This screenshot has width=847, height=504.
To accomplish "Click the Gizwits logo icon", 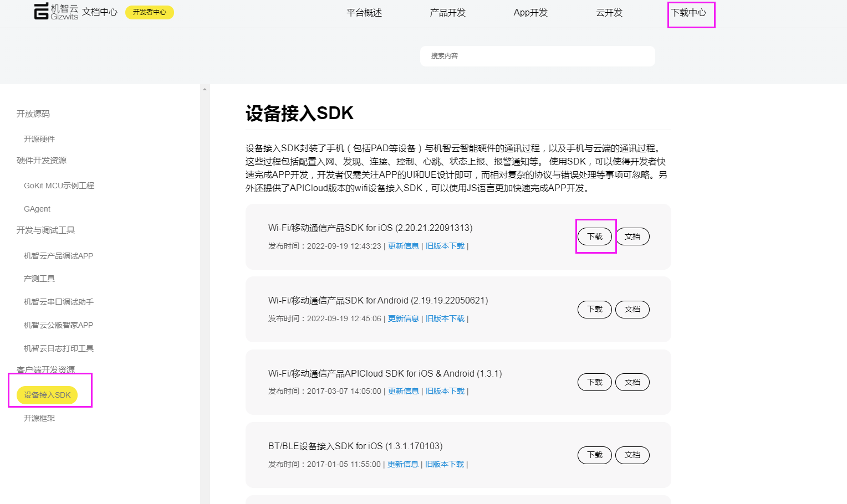I will click(39, 12).
